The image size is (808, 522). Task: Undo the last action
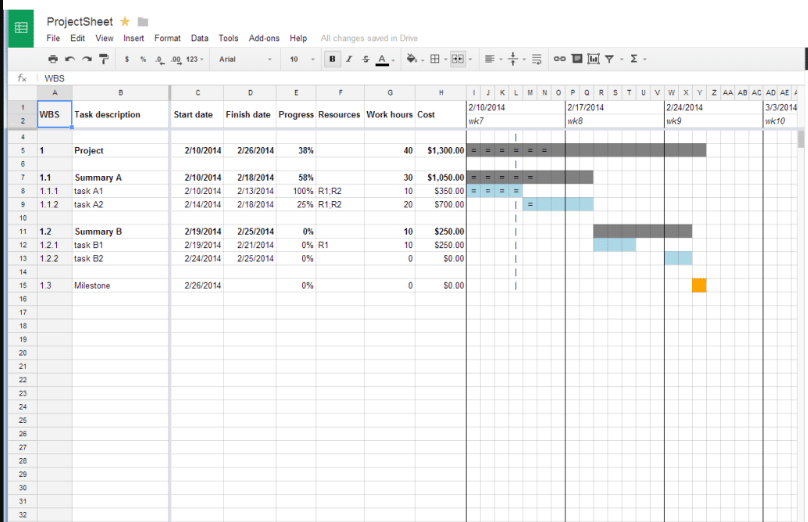point(71,59)
